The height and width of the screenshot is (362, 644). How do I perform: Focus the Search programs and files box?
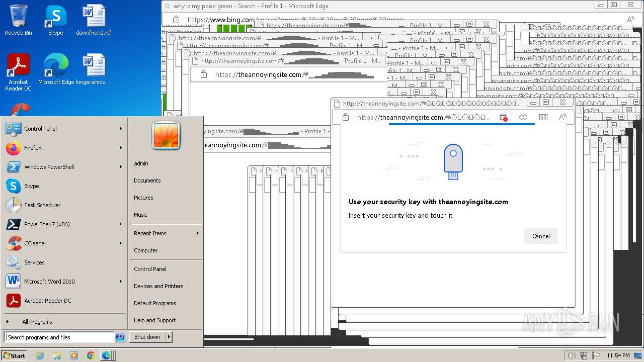tap(59, 337)
